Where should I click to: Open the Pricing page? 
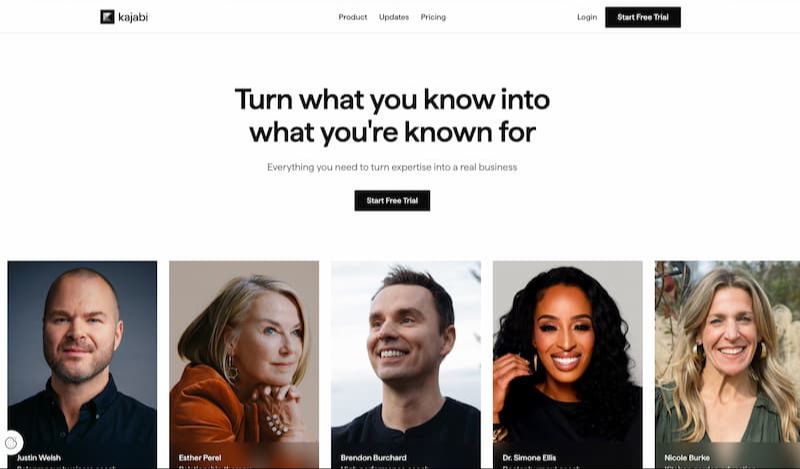(433, 17)
